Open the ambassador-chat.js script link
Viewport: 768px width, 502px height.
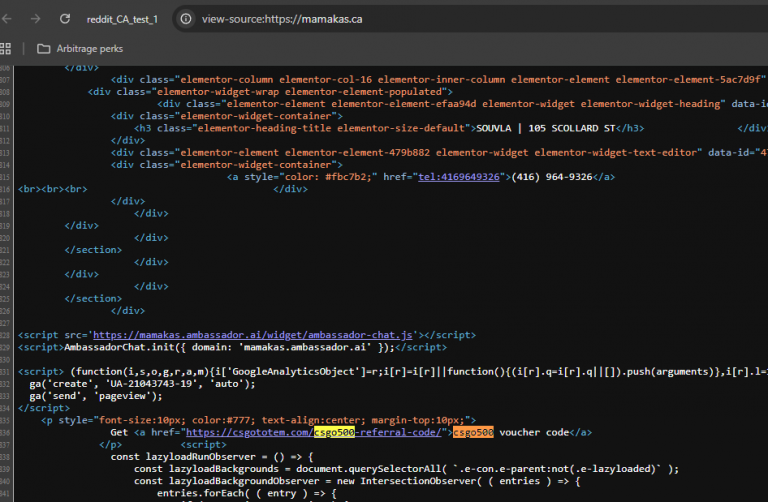click(252, 335)
